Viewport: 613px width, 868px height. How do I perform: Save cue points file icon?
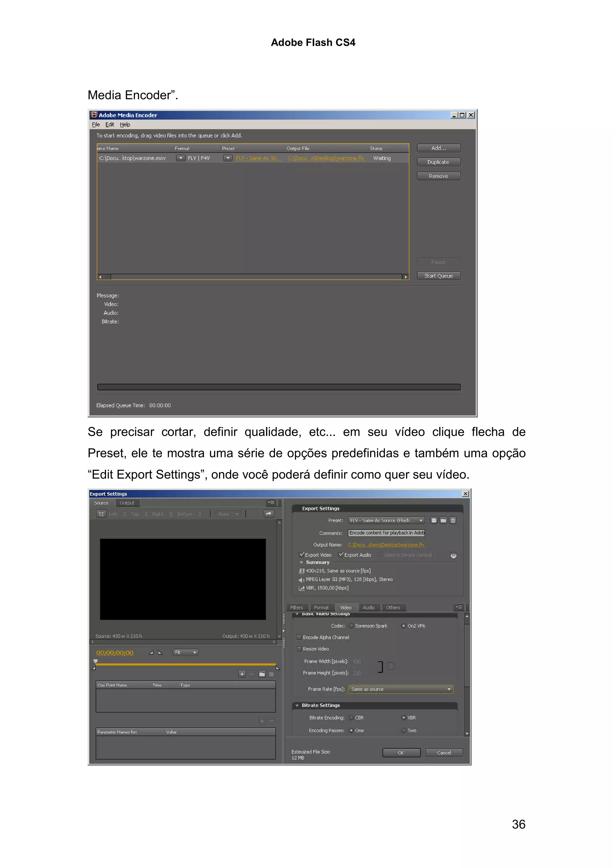coord(271,674)
